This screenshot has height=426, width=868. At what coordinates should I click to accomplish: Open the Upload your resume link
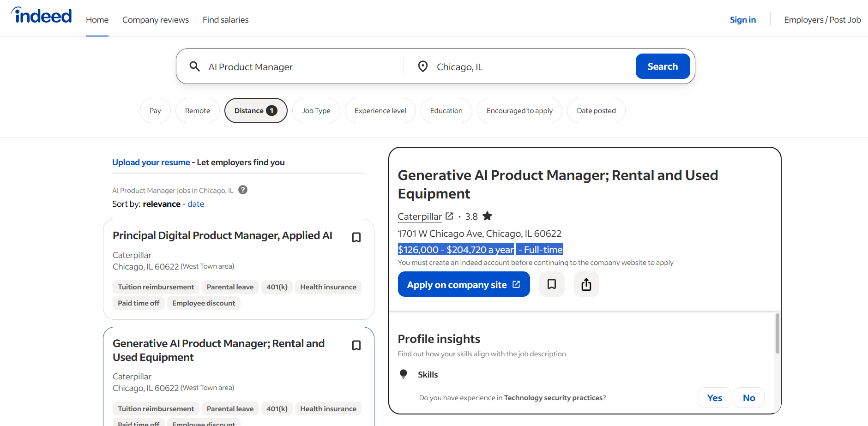click(151, 162)
